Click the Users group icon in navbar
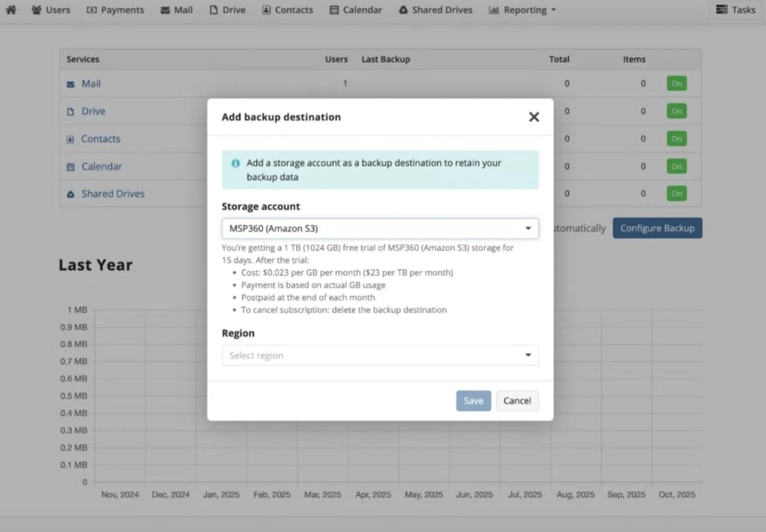766x532 pixels. [x=36, y=10]
